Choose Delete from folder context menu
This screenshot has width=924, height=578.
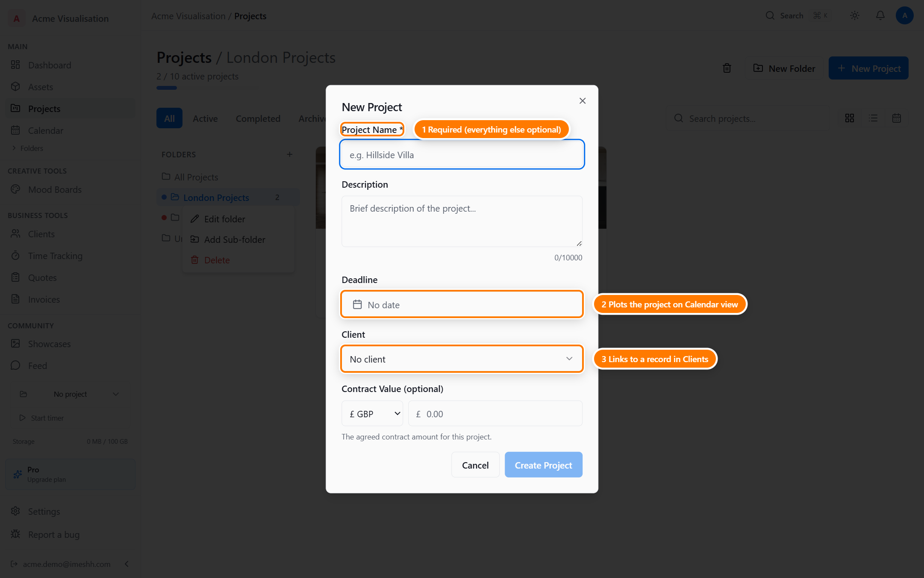238,260
